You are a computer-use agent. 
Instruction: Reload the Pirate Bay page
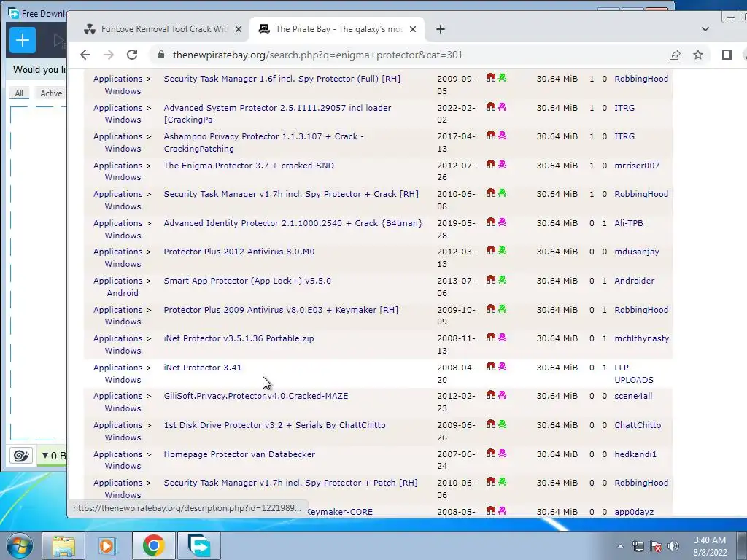click(132, 55)
